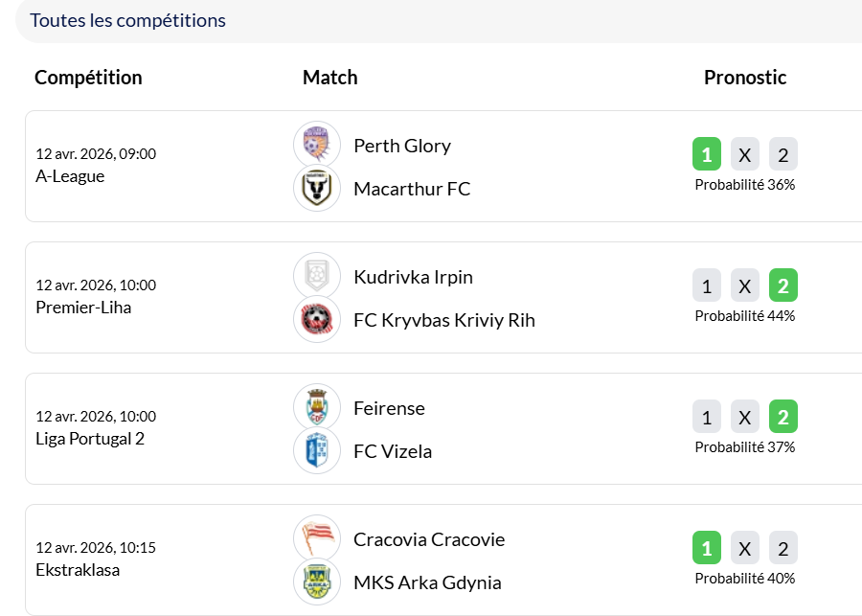Click the FC Kryvbas Kriviy Rih logo
862x616 pixels.
[x=317, y=319]
